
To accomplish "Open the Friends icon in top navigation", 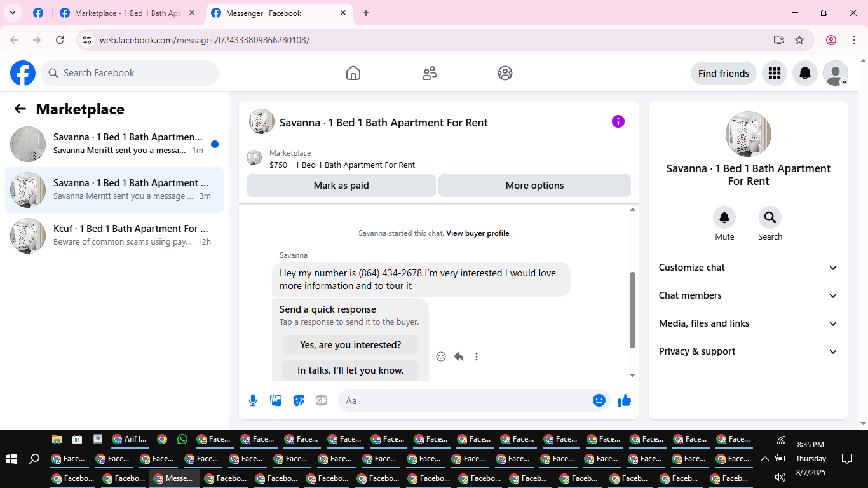I will pyautogui.click(x=430, y=73).
